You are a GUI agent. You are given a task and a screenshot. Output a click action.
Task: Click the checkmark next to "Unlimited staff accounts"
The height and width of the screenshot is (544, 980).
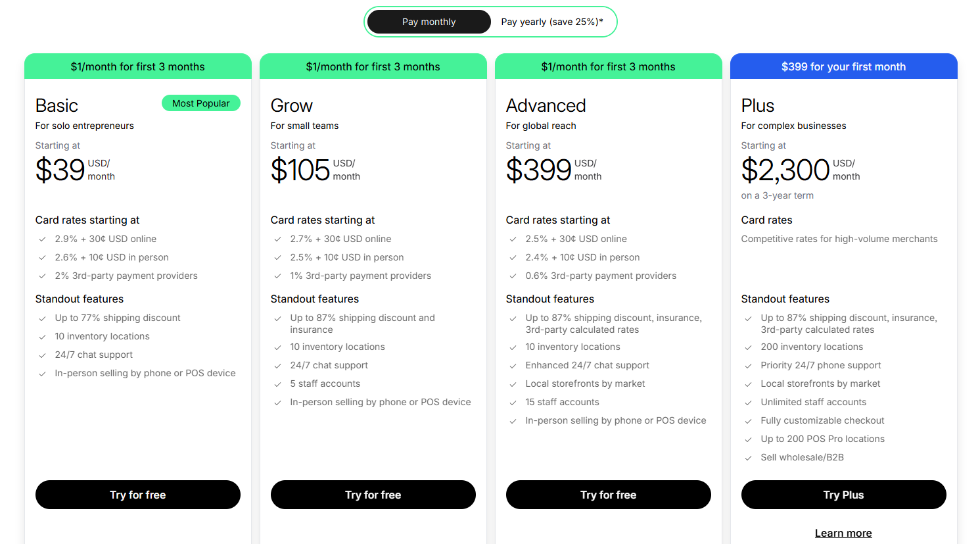(748, 402)
